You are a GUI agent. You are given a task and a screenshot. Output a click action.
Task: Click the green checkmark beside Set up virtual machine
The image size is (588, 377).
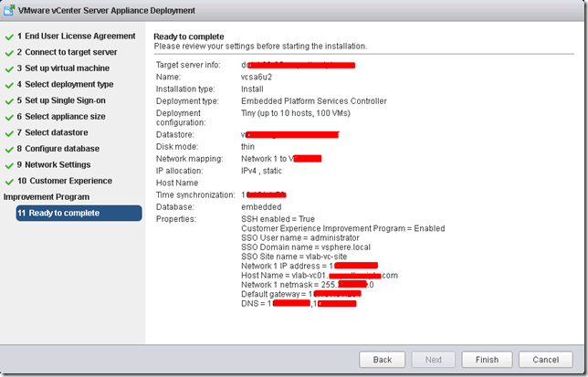[x=9, y=69]
